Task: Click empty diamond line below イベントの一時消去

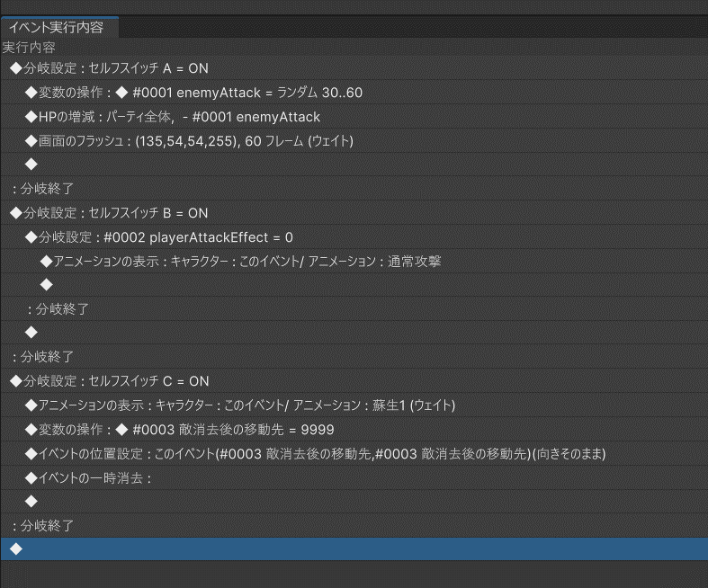Action: (x=31, y=501)
